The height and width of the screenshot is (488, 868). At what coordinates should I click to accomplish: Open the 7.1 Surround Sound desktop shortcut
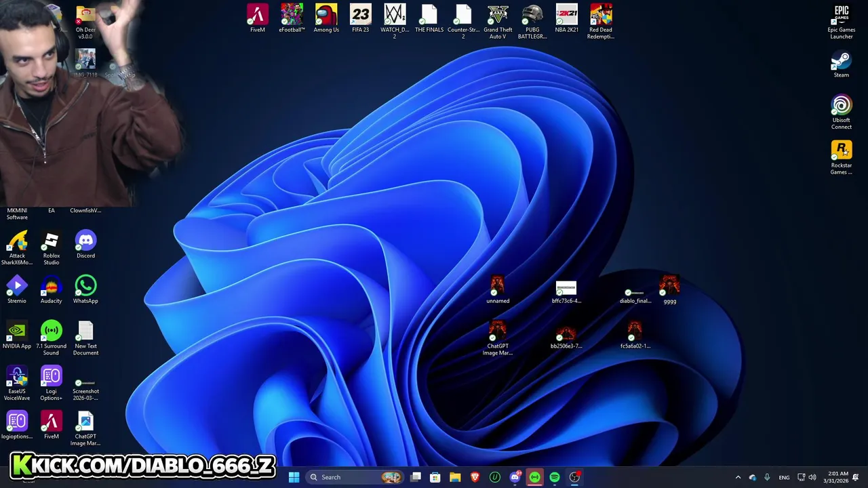click(x=51, y=338)
